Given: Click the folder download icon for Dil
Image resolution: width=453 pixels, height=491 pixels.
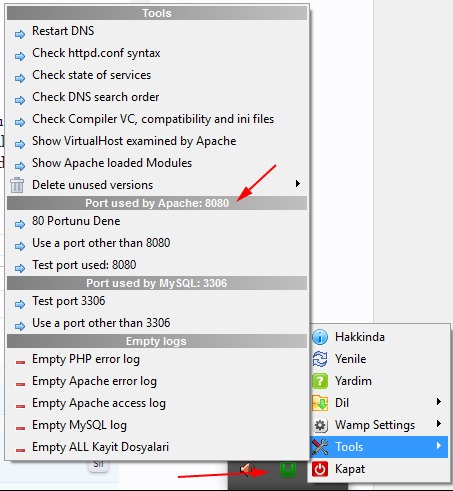Looking at the screenshot, I should point(320,403).
